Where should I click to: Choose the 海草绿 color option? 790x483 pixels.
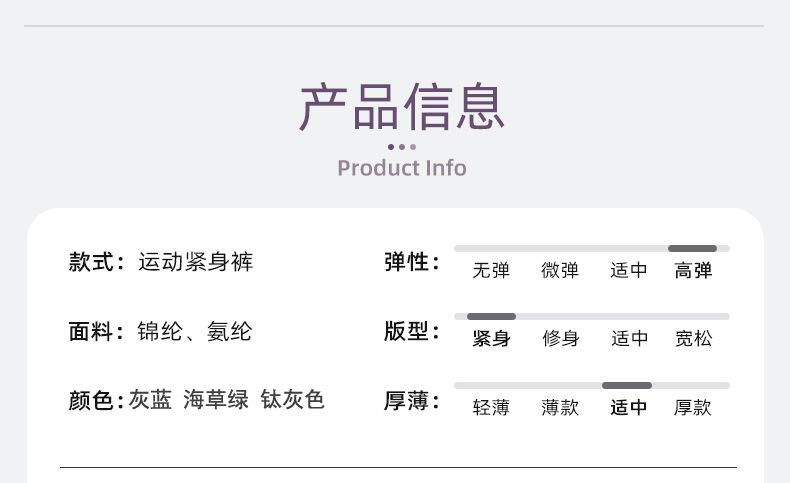(216, 400)
